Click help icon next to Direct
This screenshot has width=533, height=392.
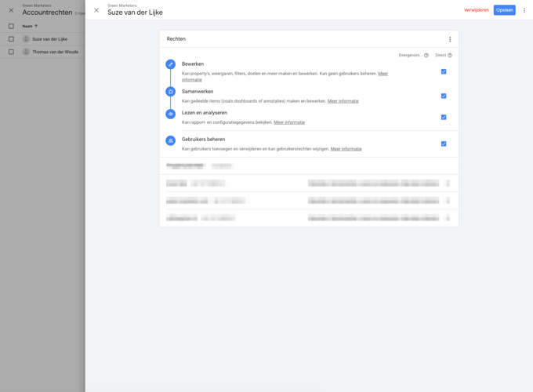pos(450,56)
